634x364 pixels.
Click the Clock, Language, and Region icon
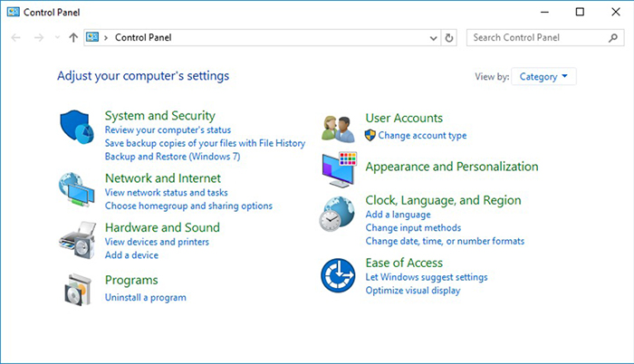(x=338, y=216)
